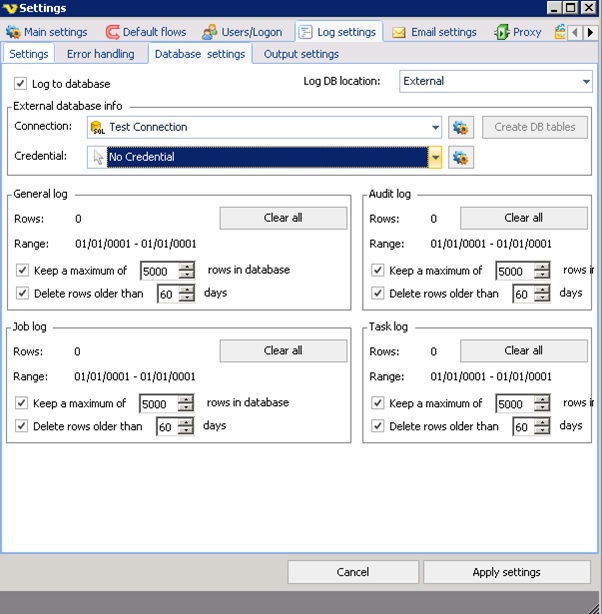Disable Job log Delete rows older than
The width and height of the screenshot is (602, 614).
pos(23,427)
